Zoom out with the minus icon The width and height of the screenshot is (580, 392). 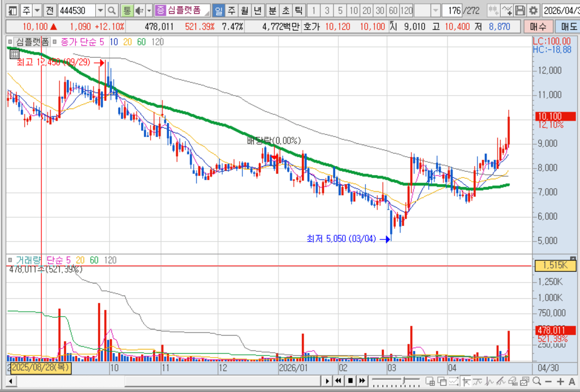(x=548, y=381)
